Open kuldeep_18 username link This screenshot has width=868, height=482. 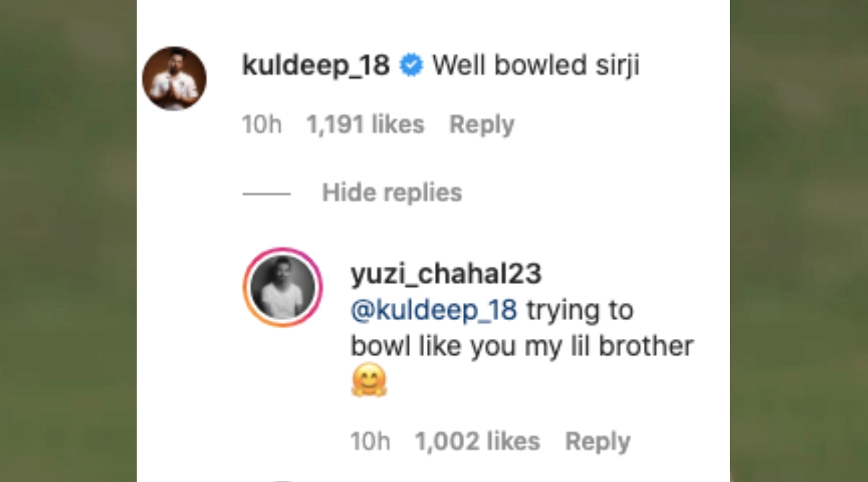(315, 66)
